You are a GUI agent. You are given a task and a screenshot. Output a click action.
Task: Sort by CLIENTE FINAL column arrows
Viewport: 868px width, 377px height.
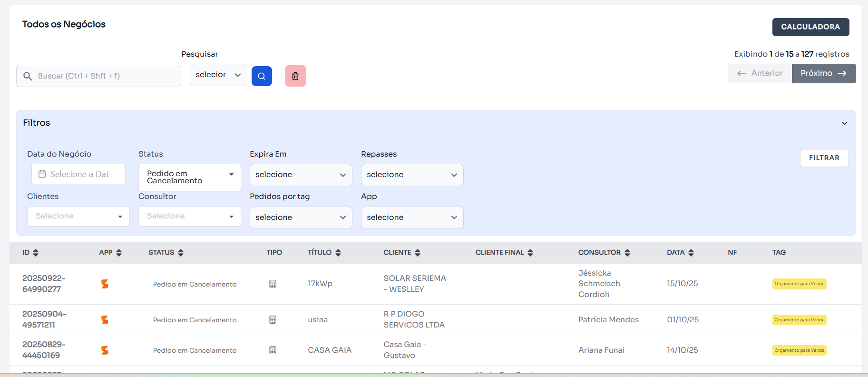point(530,253)
